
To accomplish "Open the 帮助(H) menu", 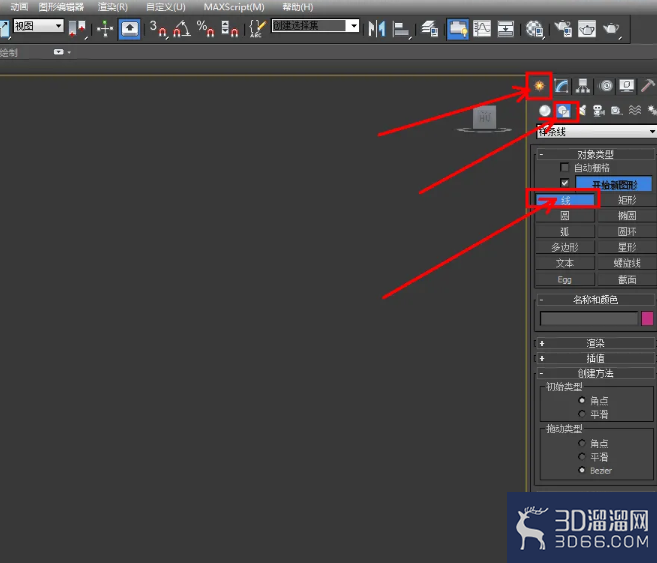I will point(297,7).
